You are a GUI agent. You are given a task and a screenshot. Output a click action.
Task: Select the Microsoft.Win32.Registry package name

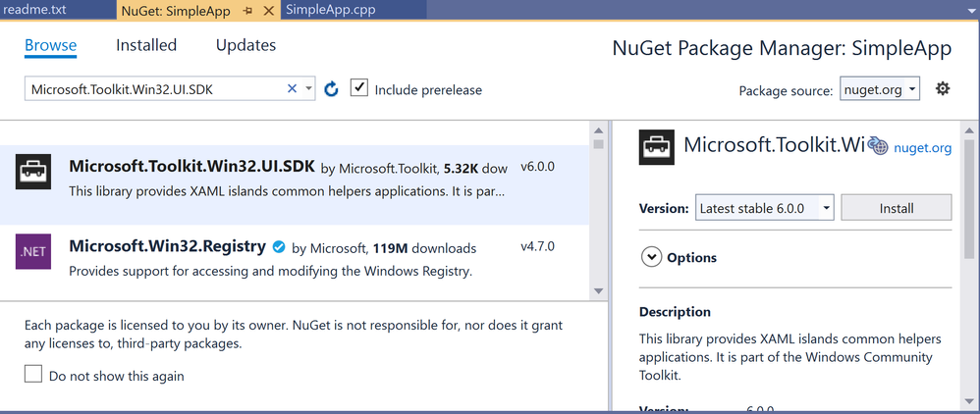(x=168, y=246)
